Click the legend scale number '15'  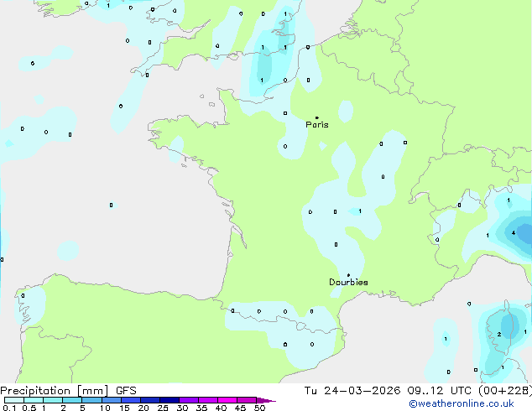click(x=124, y=408)
